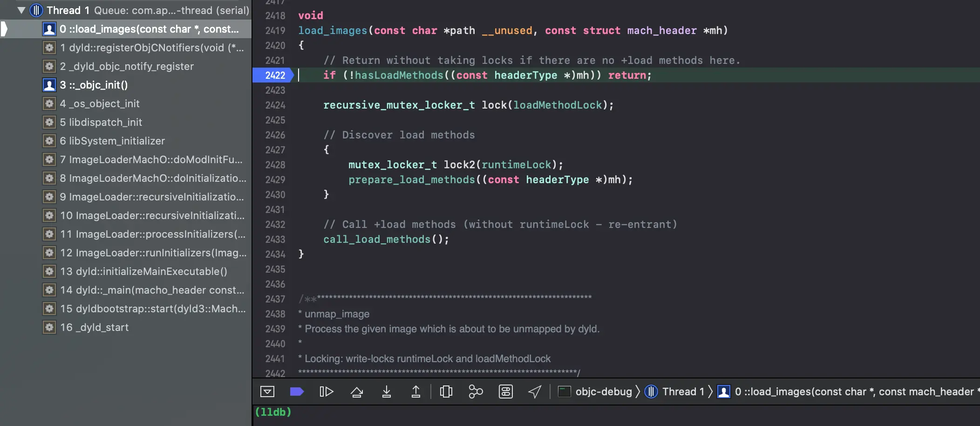Step into the function call
980x426 pixels.
click(x=387, y=392)
